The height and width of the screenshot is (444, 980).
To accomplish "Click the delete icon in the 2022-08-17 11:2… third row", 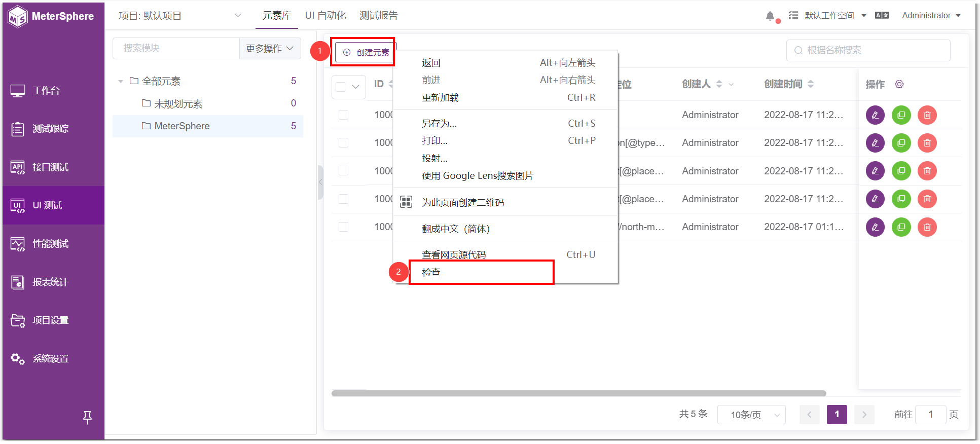I will [x=927, y=171].
